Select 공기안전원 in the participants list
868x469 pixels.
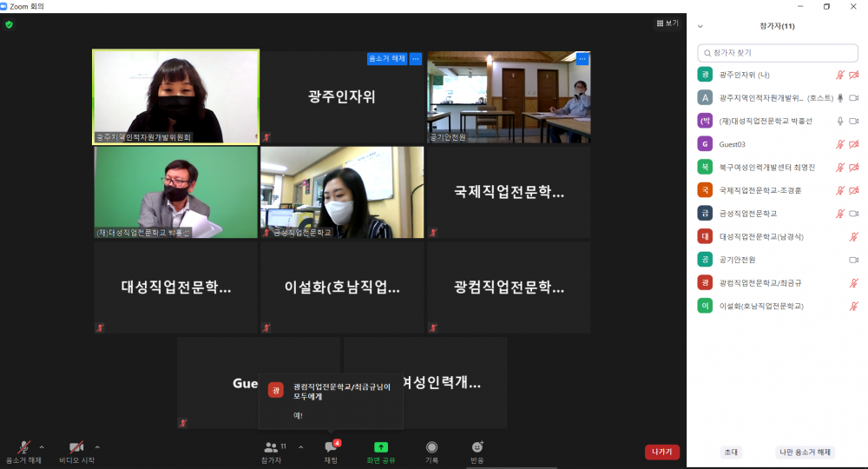(x=738, y=260)
